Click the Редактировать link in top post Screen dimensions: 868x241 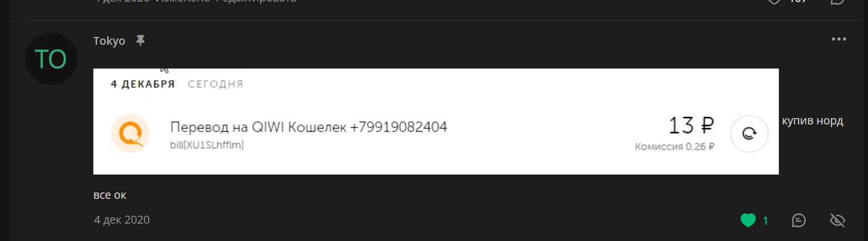[x=256, y=2]
